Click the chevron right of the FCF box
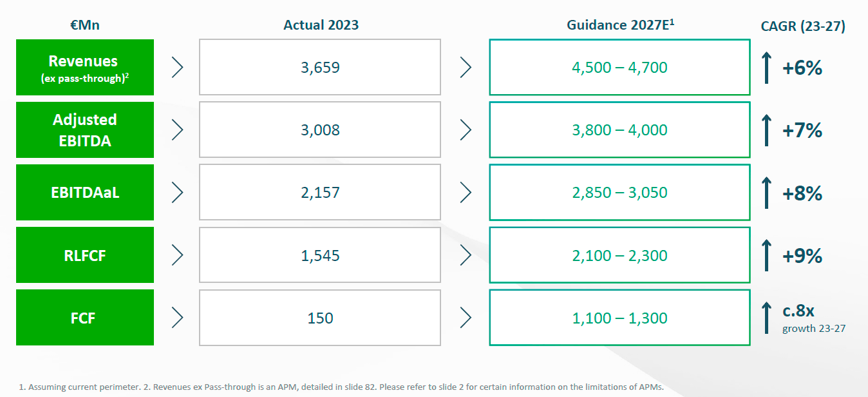Screen dimensions: 868x397 click(178, 318)
